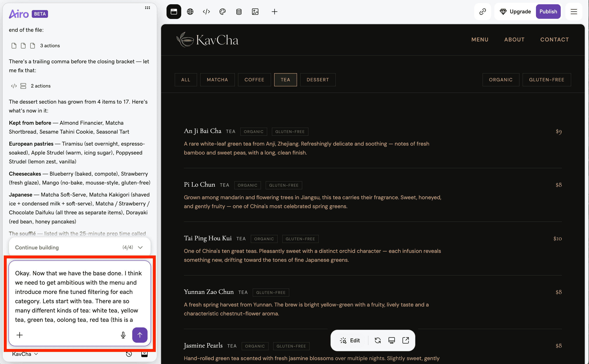Click the Jasmine Pearls item title
589x364 pixels.
pos(203,345)
